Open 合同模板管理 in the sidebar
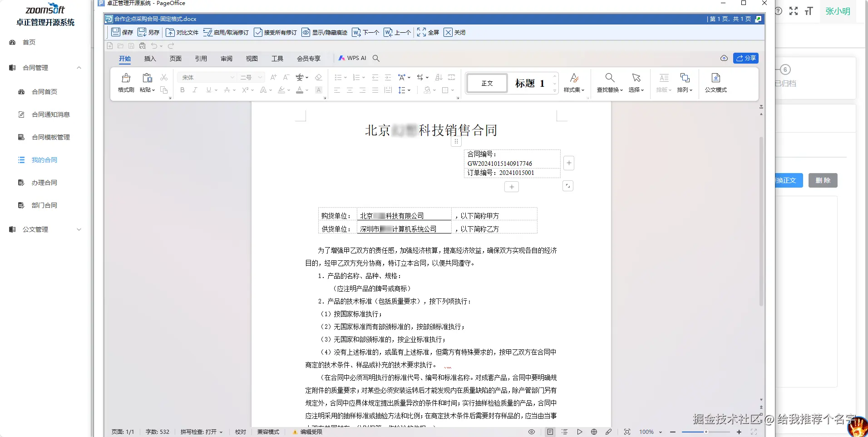The height and width of the screenshot is (437, 868). (51, 137)
